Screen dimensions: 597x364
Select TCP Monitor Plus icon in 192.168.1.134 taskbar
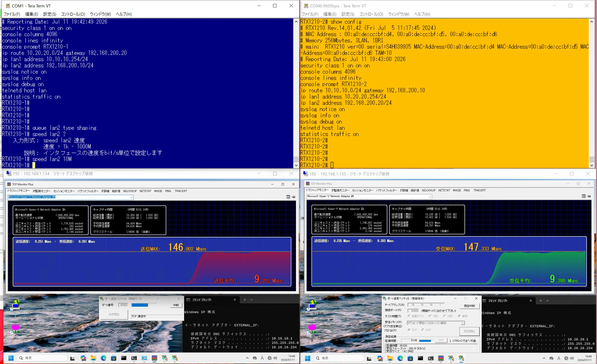154,358
